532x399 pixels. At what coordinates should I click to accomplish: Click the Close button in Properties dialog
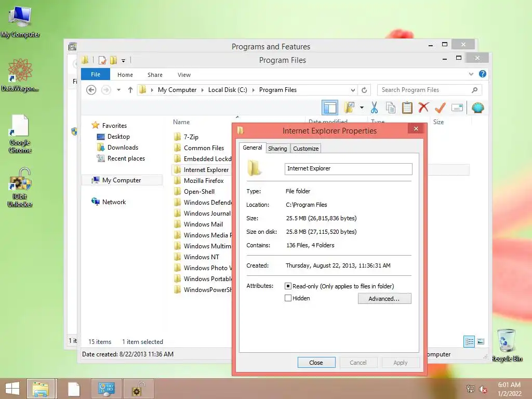tap(316, 362)
